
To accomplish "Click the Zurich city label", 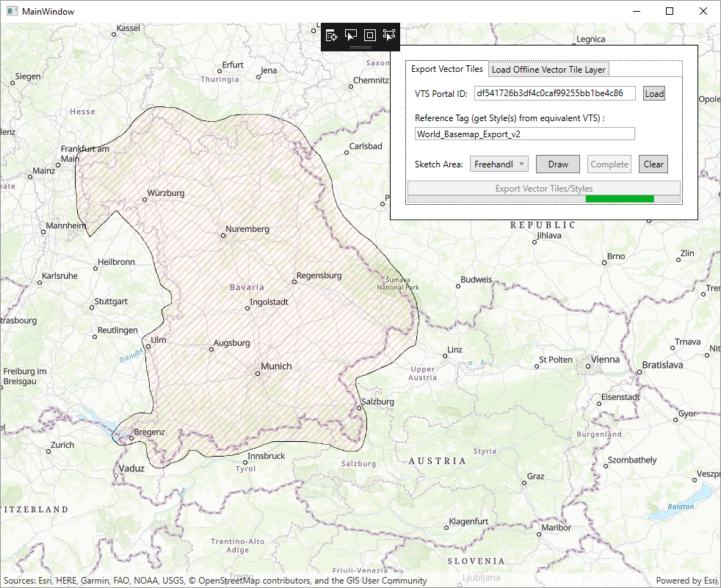I will click(62, 445).
